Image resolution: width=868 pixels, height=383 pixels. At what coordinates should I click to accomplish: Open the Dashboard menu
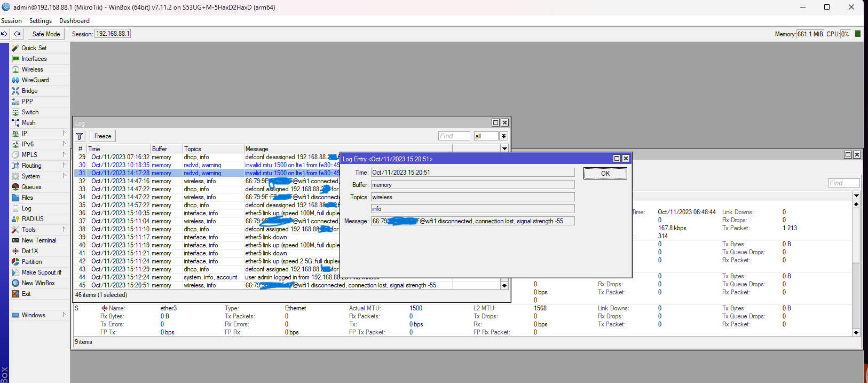click(x=74, y=21)
